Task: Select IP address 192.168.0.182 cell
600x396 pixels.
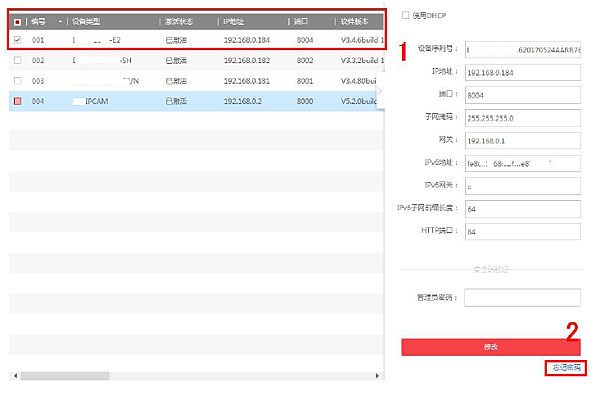Action: 247,60
